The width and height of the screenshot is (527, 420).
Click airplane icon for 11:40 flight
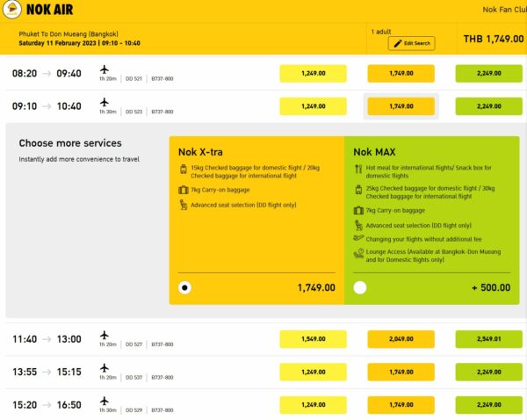pyautogui.click(x=105, y=335)
